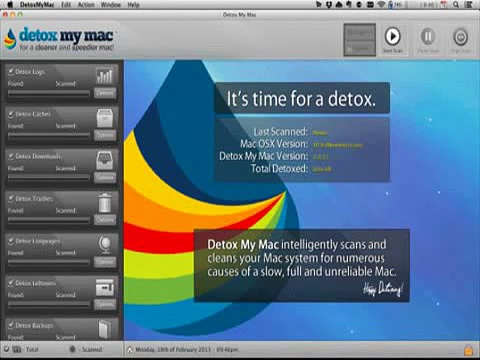The height and width of the screenshot is (360, 480).
Task: Open the Apple menu
Action: (10, 5)
